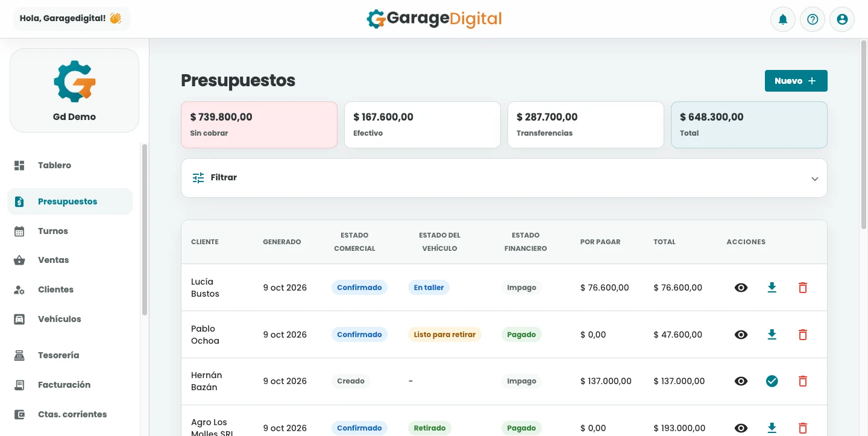Click the Total summary card

[x=749, y=125]
